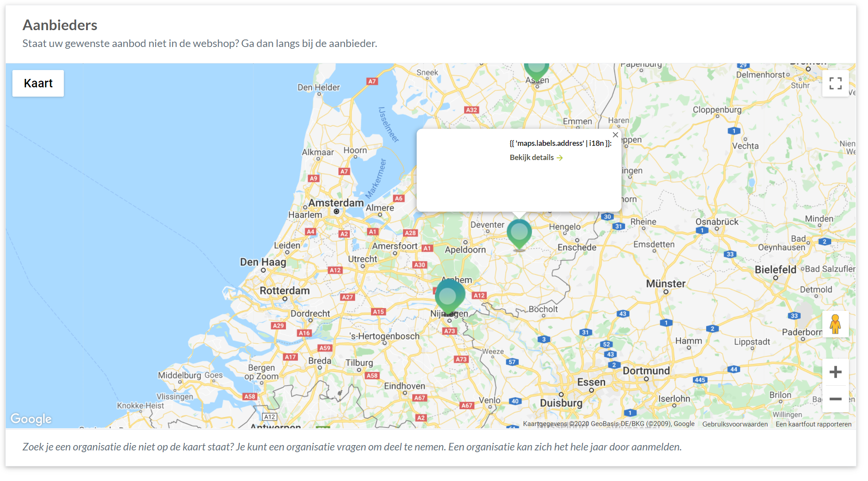Close the map info popup
Screen dimensions: 868x481
(615, 135)
